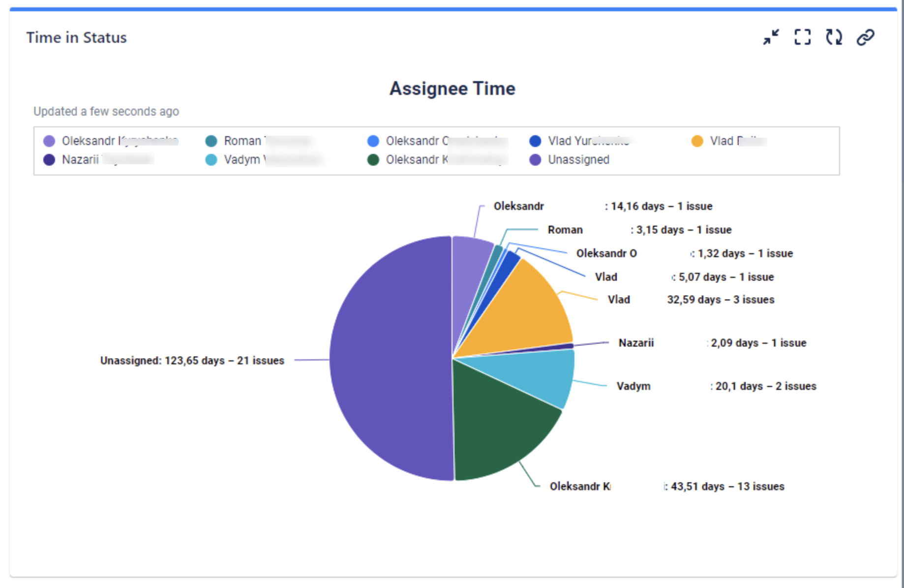This screenshot has height=588, width=904.
Task: Click Oleksandr K's green legend dot
Action: point(372,159)
